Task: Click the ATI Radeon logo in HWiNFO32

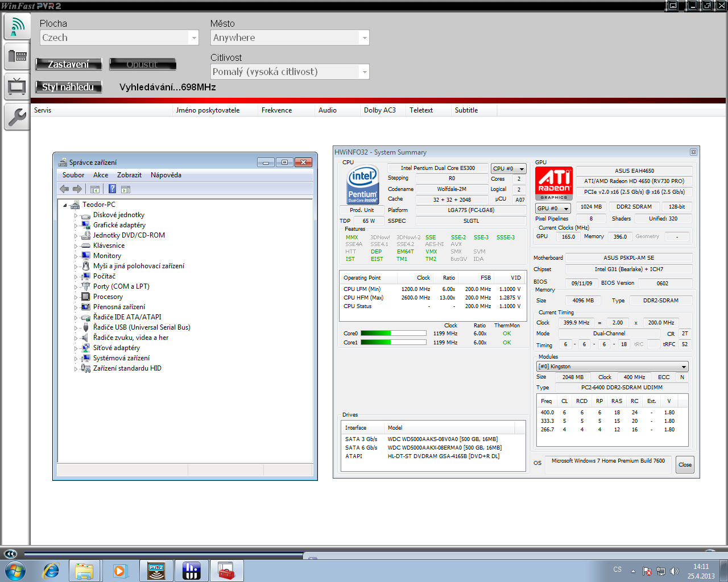Action: click(x=553, y=184)
